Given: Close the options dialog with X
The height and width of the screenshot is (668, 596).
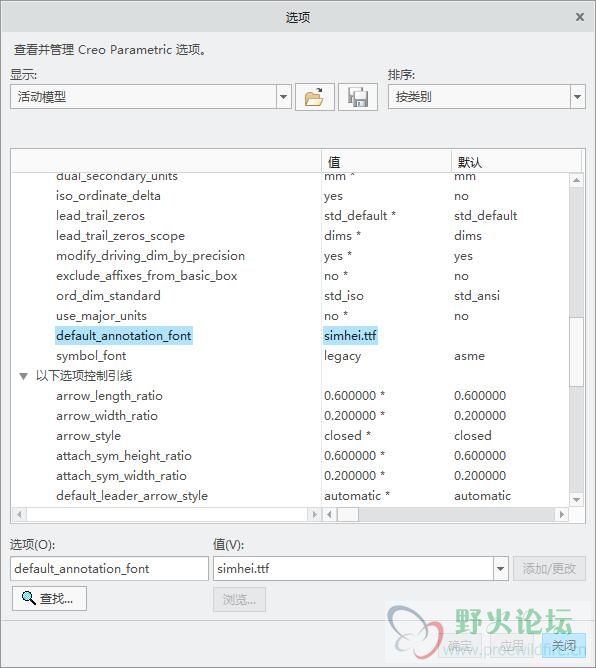Looking at the screenshot, I should coord(580,17).
